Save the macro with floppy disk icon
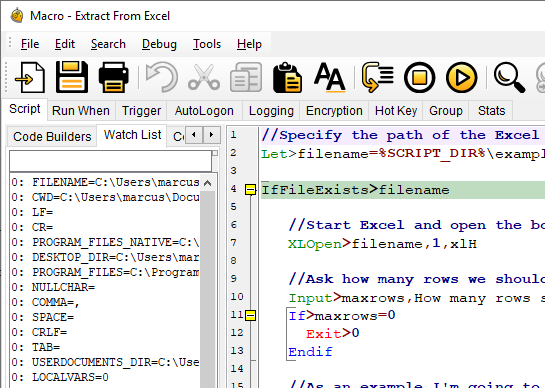 point(72,77)
